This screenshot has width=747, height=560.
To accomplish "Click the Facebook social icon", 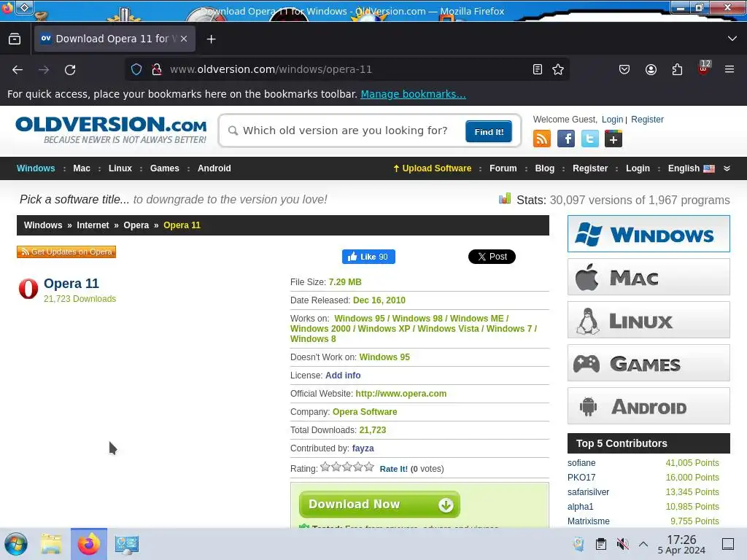I will pyautogui.click(x=566, y=139).
